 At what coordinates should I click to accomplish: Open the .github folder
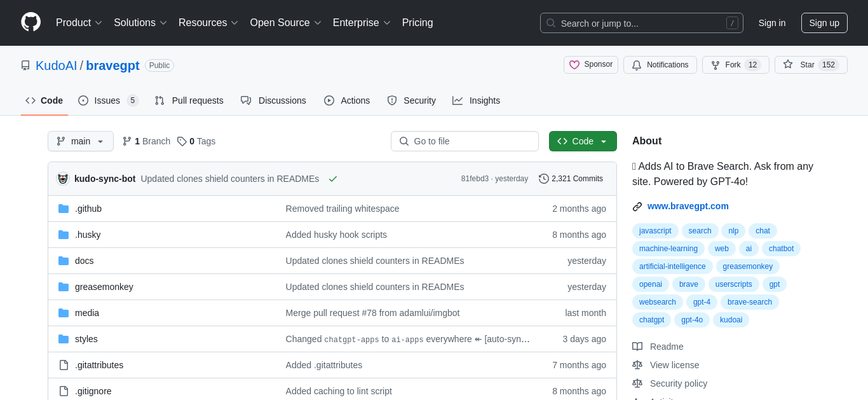(x=88, y=209)
